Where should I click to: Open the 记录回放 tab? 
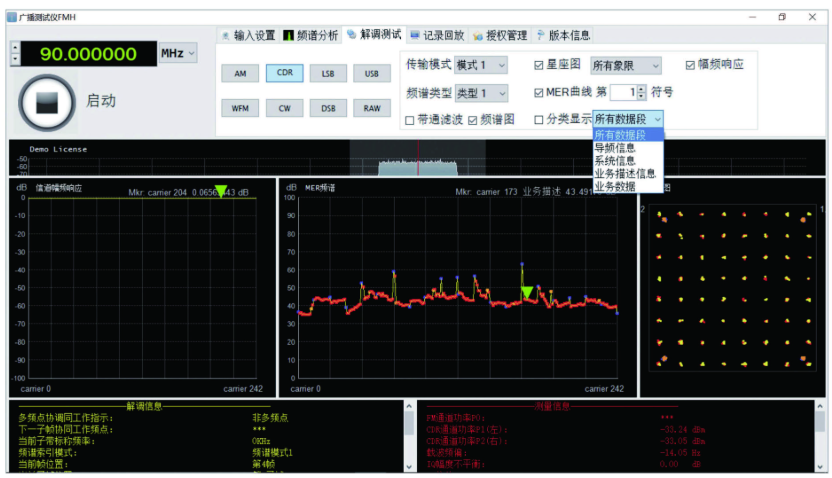(437, 35)
